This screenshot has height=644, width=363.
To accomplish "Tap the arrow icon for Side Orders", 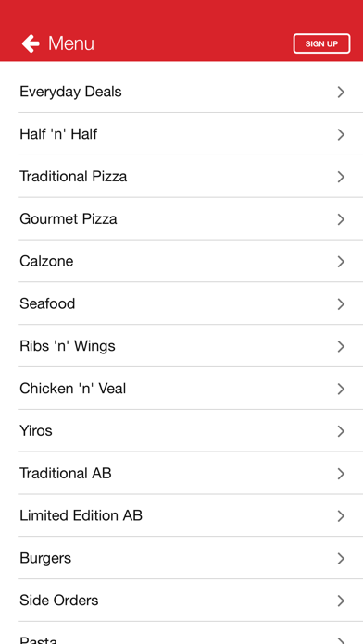I will 341,601.
